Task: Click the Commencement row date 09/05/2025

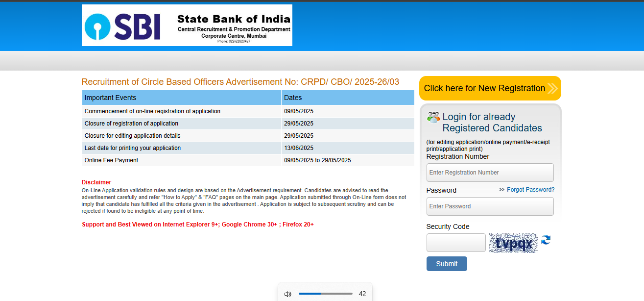Action: pyautogui.click(x=299, y=111)
